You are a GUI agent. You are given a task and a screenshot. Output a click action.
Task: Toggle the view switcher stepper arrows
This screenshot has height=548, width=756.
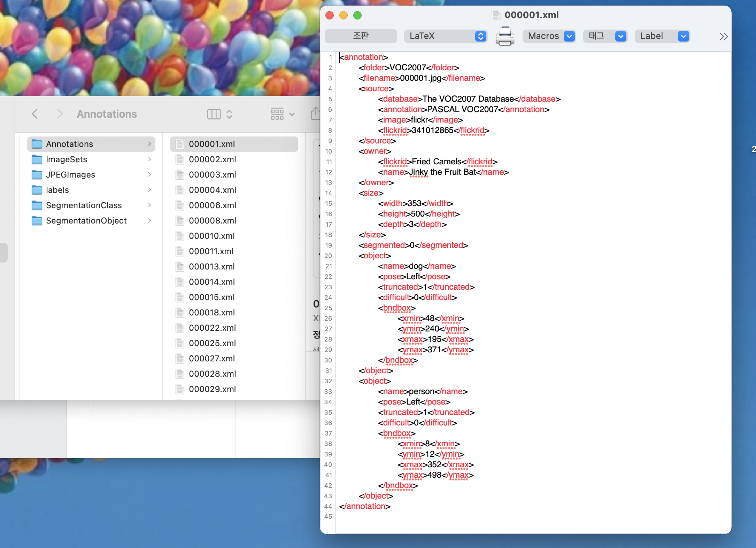(x=229, y=114)
